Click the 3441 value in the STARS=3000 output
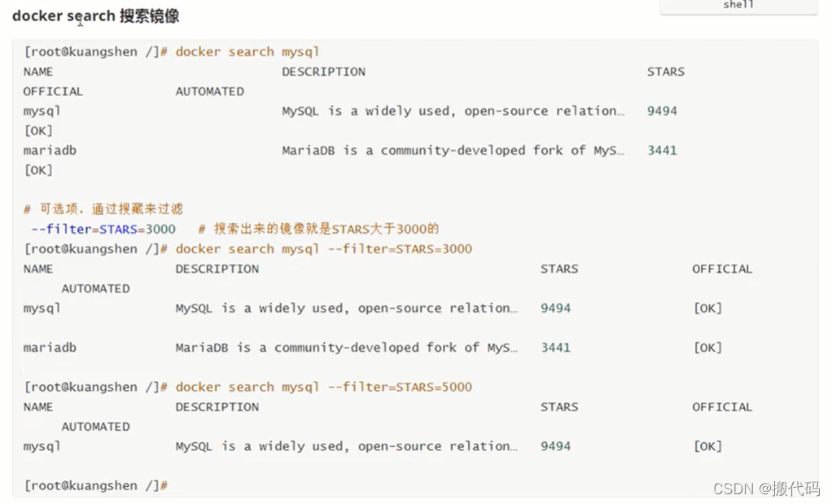This screenshot has width=832, height=504. coord(555,348)
